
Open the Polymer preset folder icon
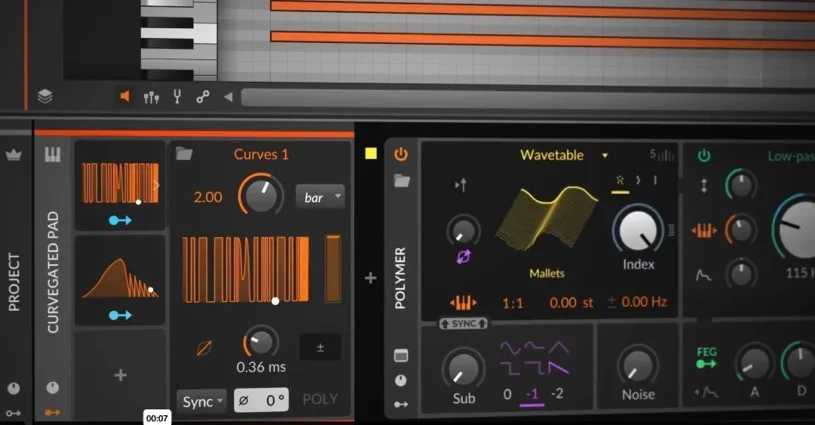[x=401, y=181]
